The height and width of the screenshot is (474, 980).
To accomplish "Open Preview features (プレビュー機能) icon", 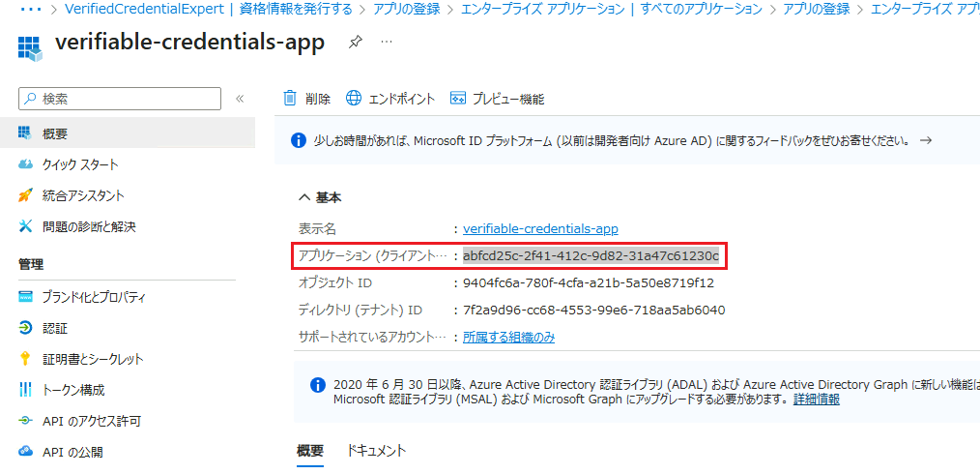I will (458, 99).
